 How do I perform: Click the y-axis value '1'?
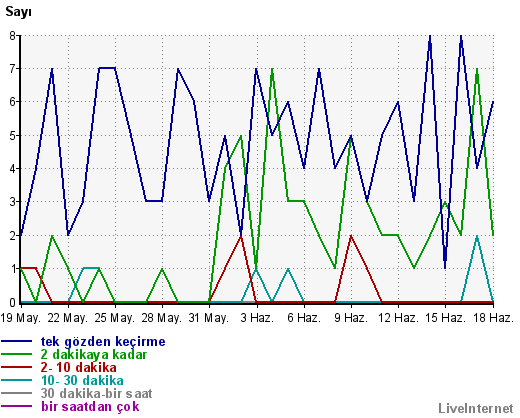(x=13, y=269)
